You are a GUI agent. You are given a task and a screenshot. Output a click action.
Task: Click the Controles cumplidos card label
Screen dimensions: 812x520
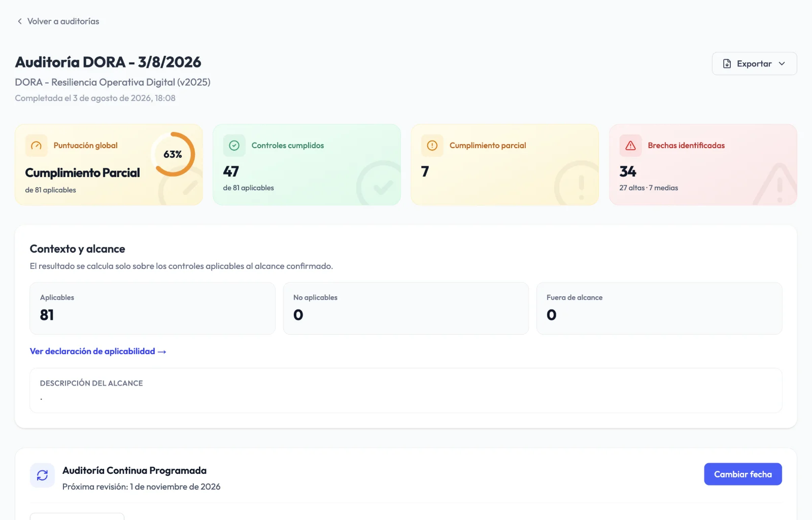[x=288, y=146]
